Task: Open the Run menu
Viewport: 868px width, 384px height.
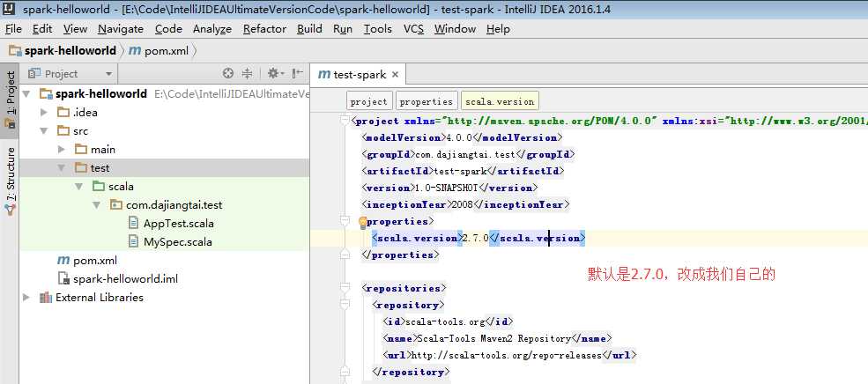Action: coord(343,29)
